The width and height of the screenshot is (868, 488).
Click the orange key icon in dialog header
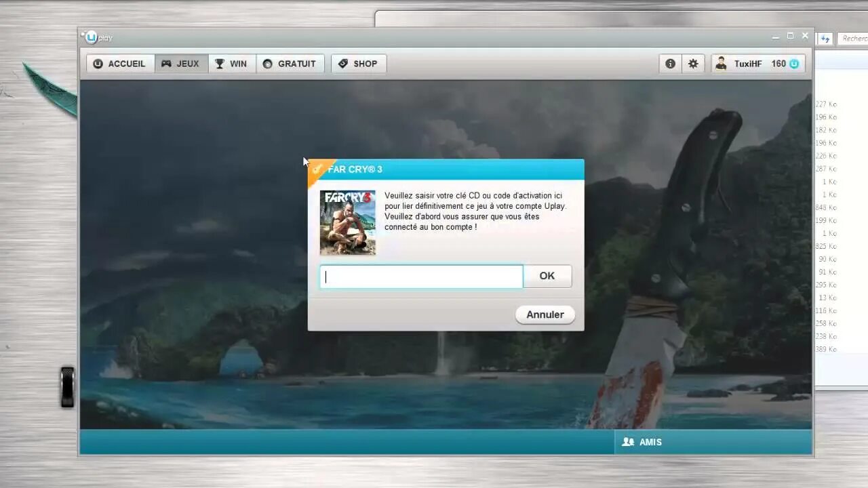317,169
